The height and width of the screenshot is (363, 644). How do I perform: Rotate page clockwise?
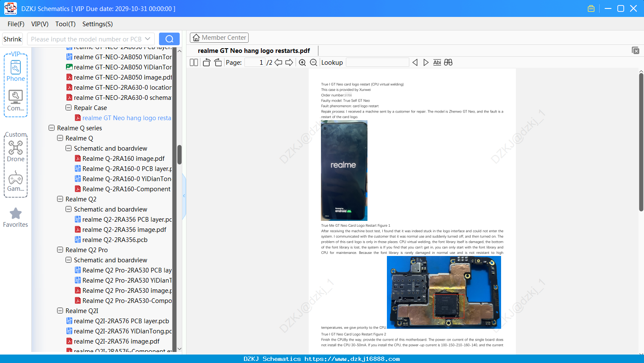click(x=218, y=63)
